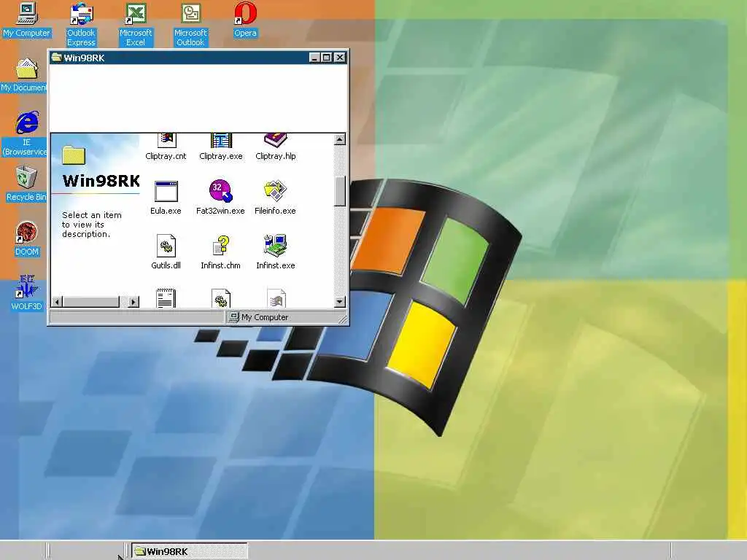Click the Win98RK taskbar button

(x=189, y=551)
